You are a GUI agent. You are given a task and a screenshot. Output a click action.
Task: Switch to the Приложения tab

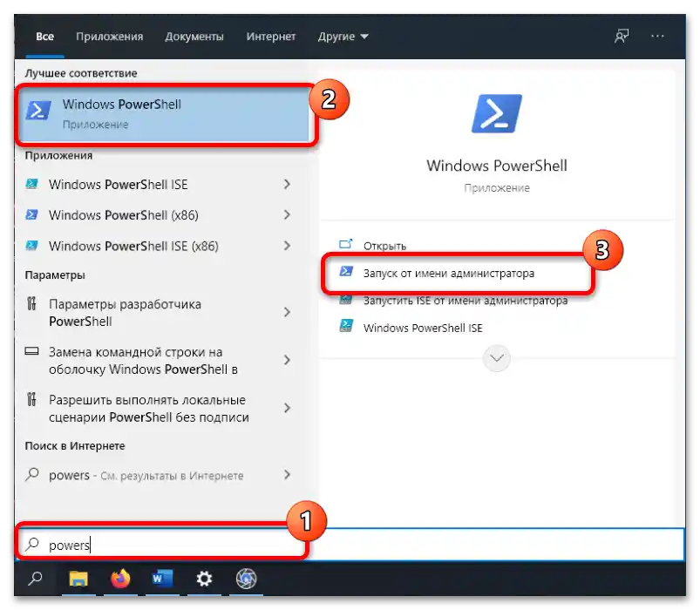[x=109, y=36]
